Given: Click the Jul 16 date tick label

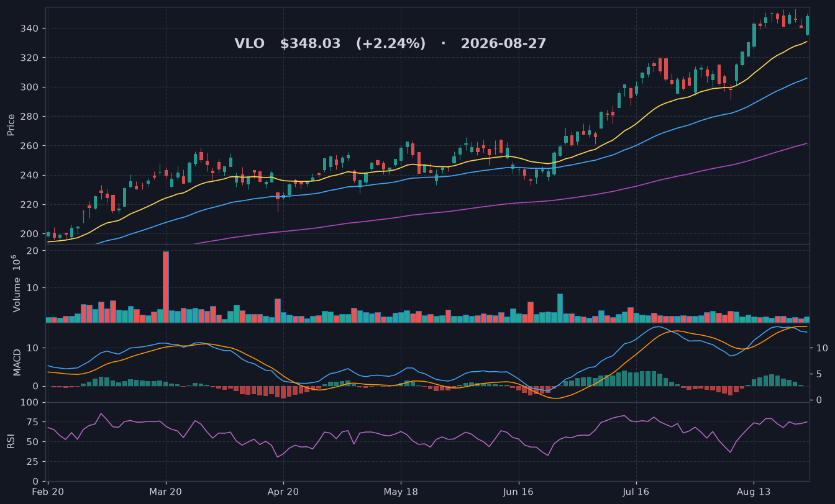Looking at the screenshot, I should 636,492.
